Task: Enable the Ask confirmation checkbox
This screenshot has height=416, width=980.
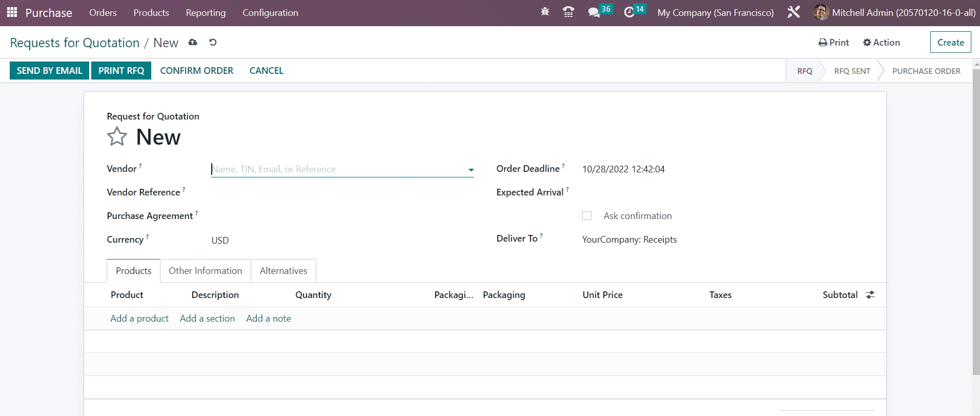Action: tap(587, 216)
